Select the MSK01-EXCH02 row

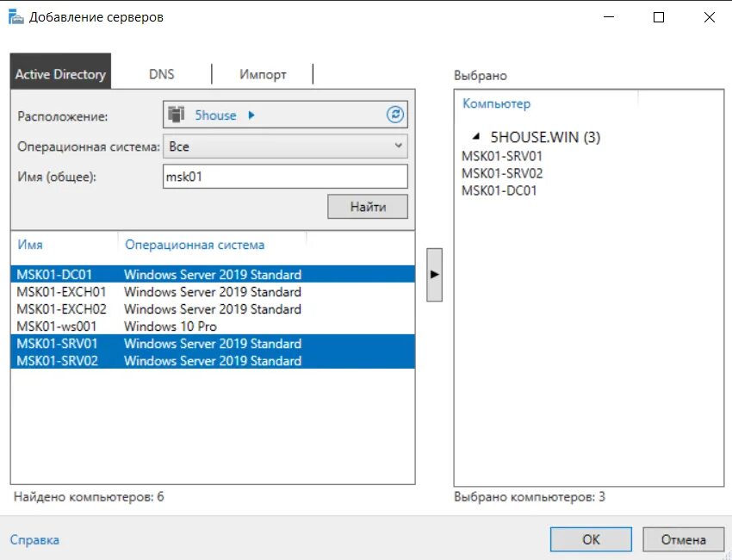[213, 308]
